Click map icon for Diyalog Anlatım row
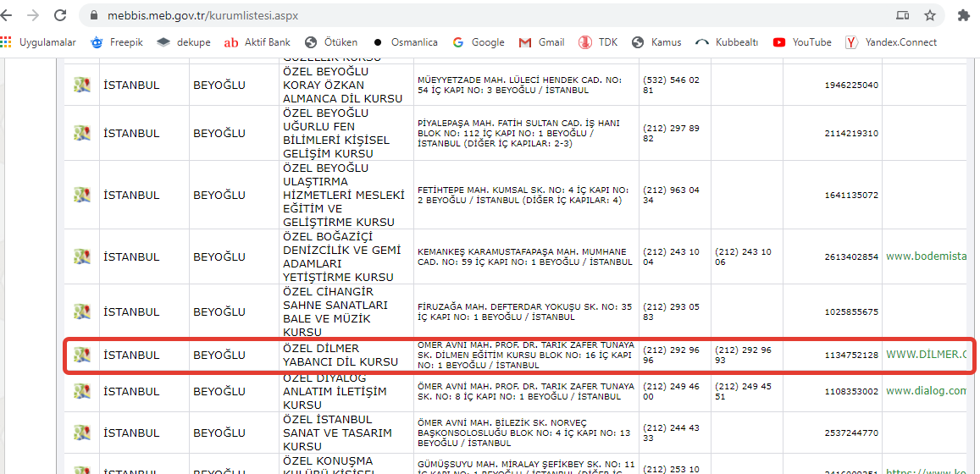The image size is (980, 474). pos(82,391)
